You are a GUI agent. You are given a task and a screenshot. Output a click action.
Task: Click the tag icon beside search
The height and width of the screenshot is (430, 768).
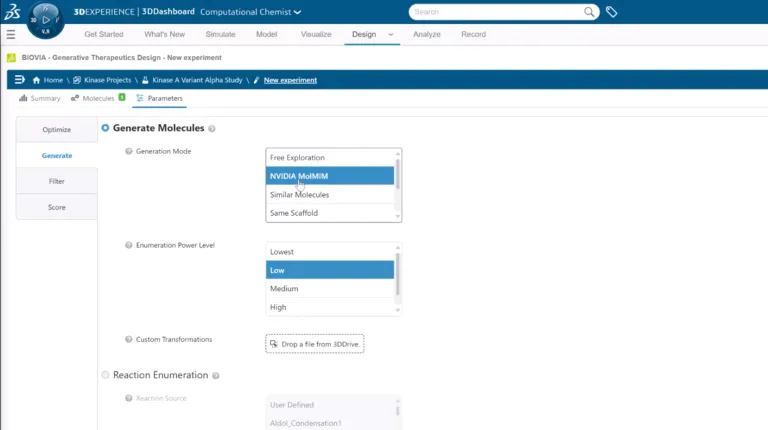coord(611,12)
